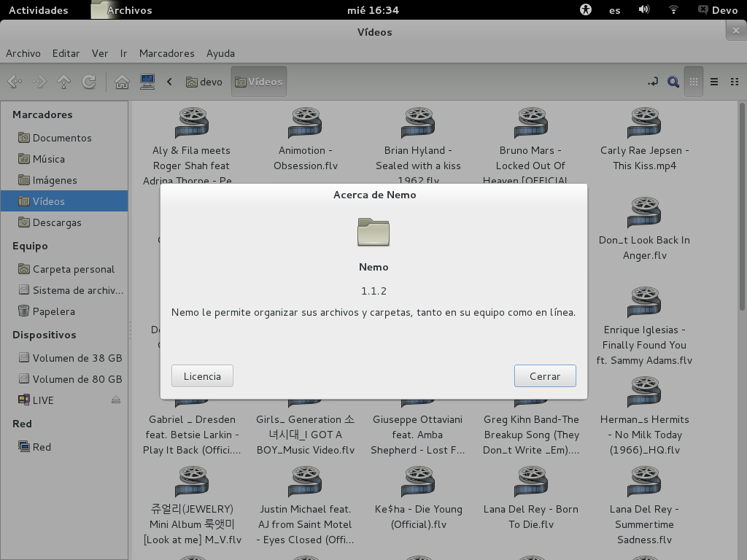Viewport: 747px width, 560px height.
Task: Open the search magnifier icon
Action: click(x=673, y=82)
